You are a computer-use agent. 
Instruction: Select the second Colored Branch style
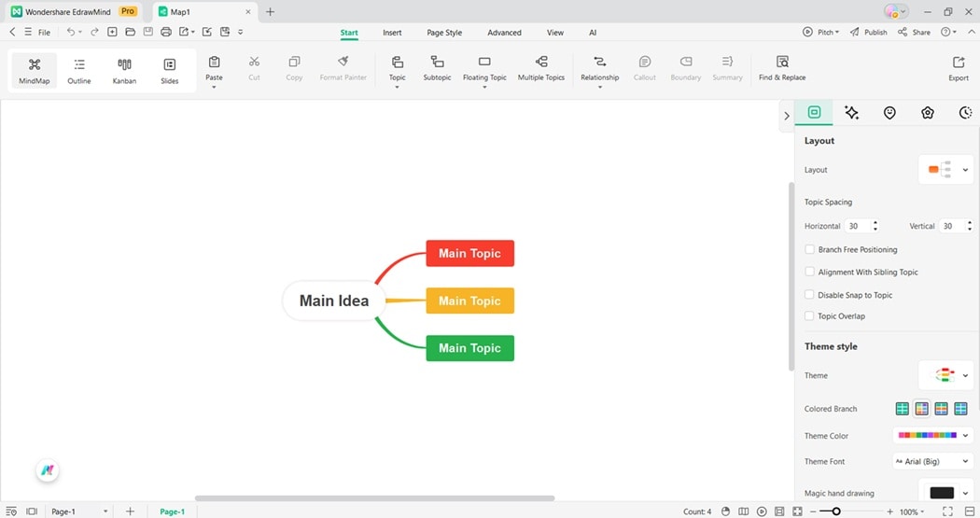pos(921,409)
